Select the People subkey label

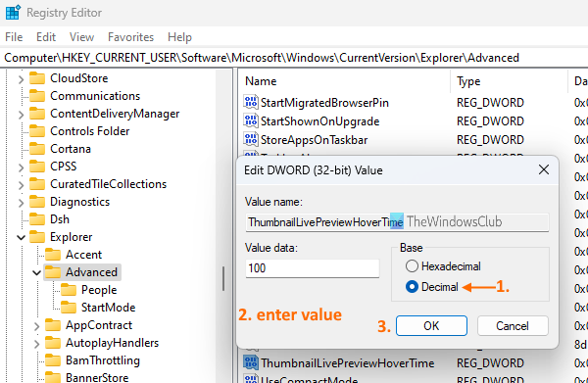point(99,290)
